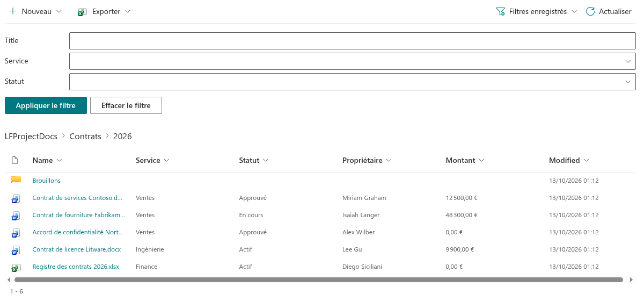Image resolution: width=644 pixels, height=301 pixels.
Task: Click the Actualiser refresh icon
Action: click(x=590, y=11)
